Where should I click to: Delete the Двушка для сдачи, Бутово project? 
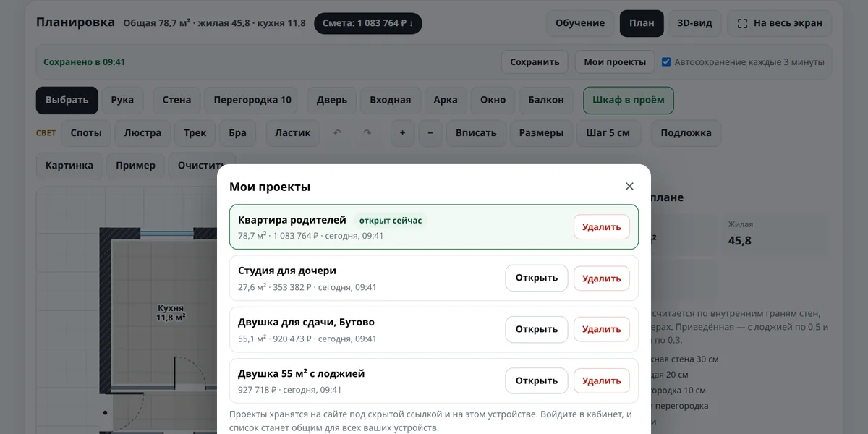602,330
